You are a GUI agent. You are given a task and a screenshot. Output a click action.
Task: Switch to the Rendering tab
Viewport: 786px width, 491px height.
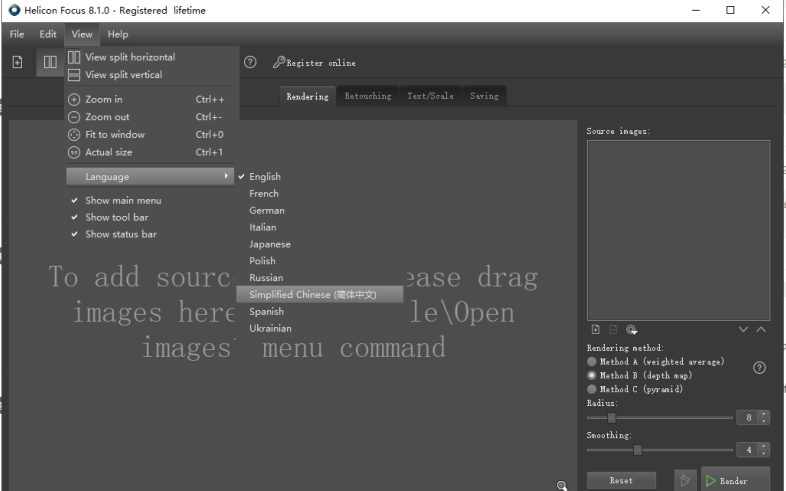pyautogui.click(x=307, y=96)
